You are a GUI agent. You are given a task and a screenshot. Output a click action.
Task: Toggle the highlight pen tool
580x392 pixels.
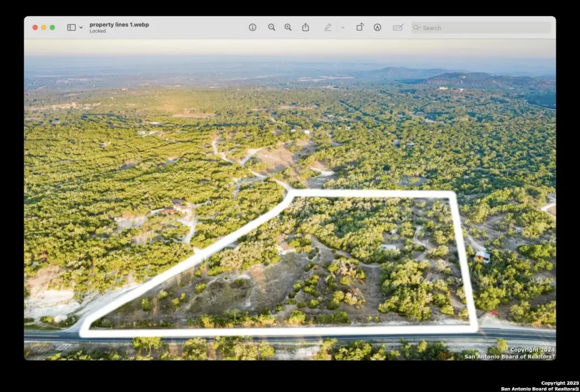(x=327, y=27)
